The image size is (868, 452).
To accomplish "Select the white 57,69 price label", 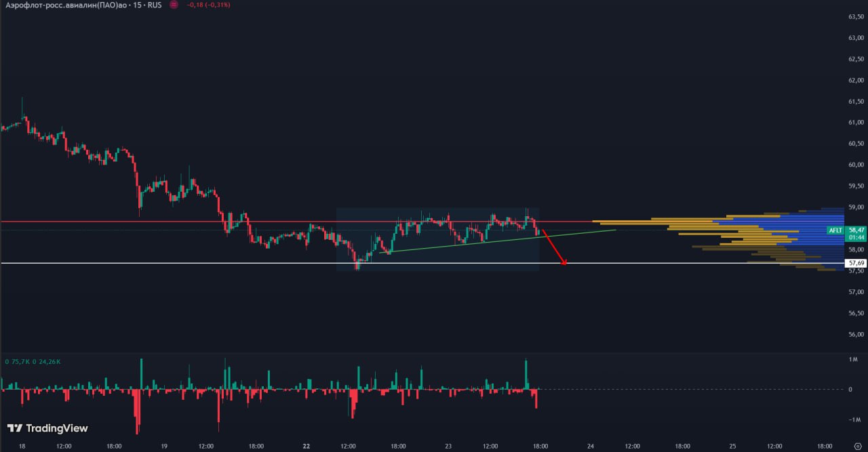I will pos(856,262).
